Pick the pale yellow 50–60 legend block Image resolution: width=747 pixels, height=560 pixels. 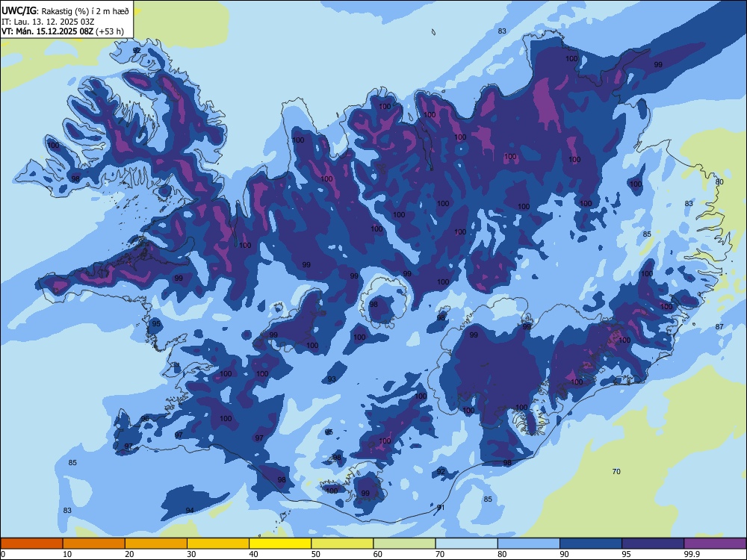(x=342, y=544)
